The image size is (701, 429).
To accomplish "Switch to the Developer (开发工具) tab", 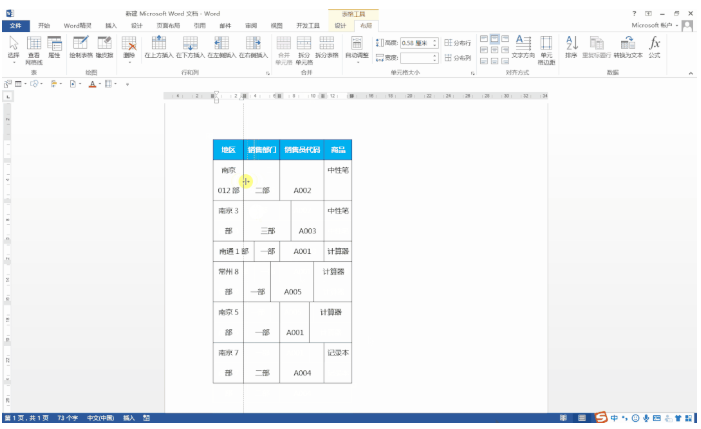I will [x=308, y=26].
